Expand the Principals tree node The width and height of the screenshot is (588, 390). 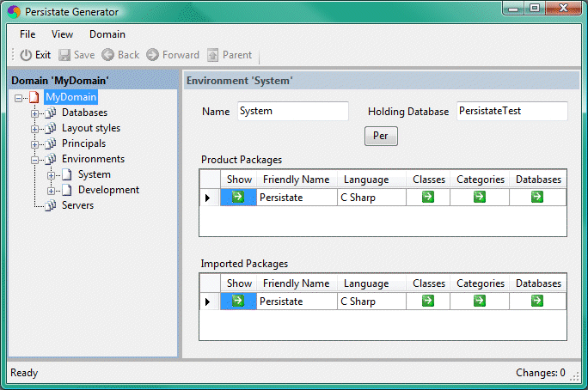pos(35,144)
